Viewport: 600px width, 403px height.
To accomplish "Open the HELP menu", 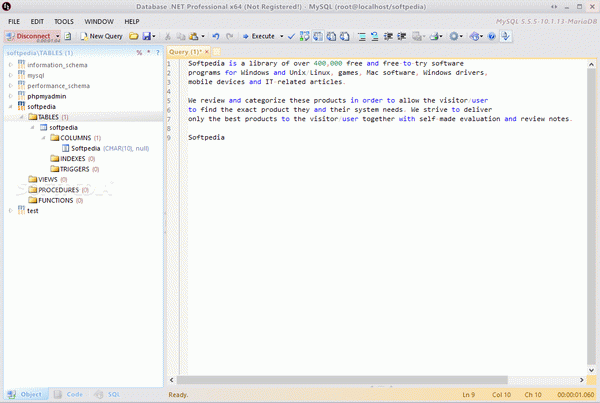I will 132,22.
